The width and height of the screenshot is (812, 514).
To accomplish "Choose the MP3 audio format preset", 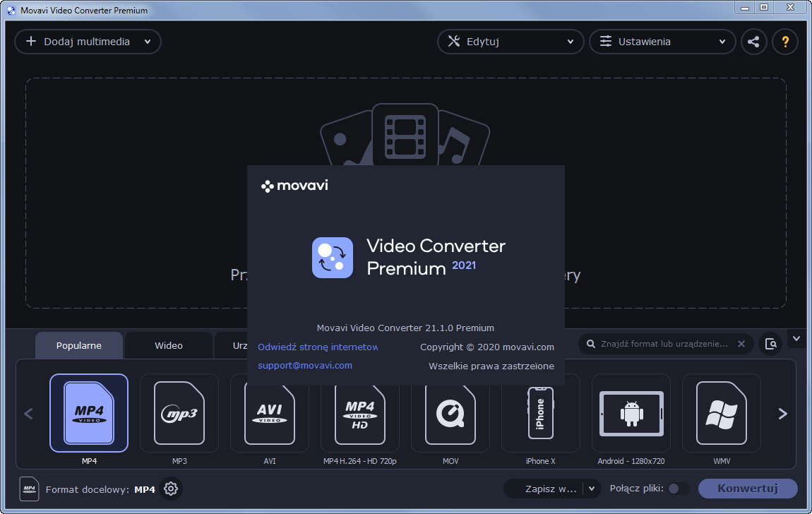I will click(179, 412).
